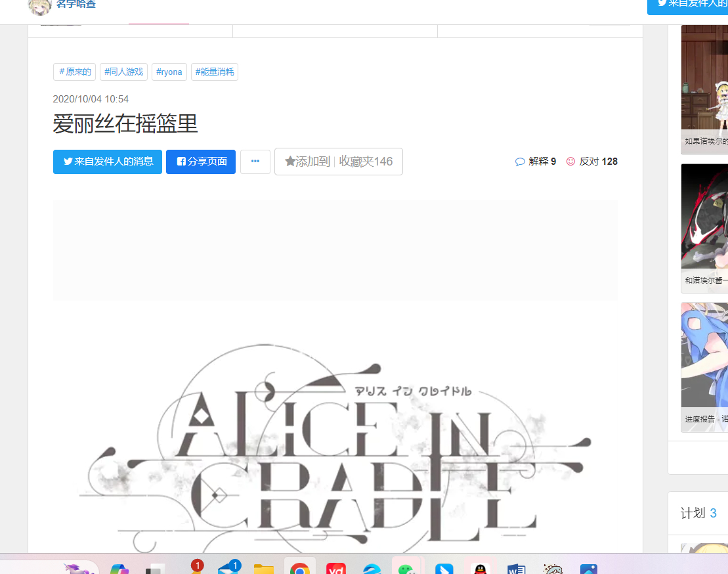The height and width of the screenshot is (574, 728).
Task: Open the #同人游戏 tag
Action: [123, 72]
